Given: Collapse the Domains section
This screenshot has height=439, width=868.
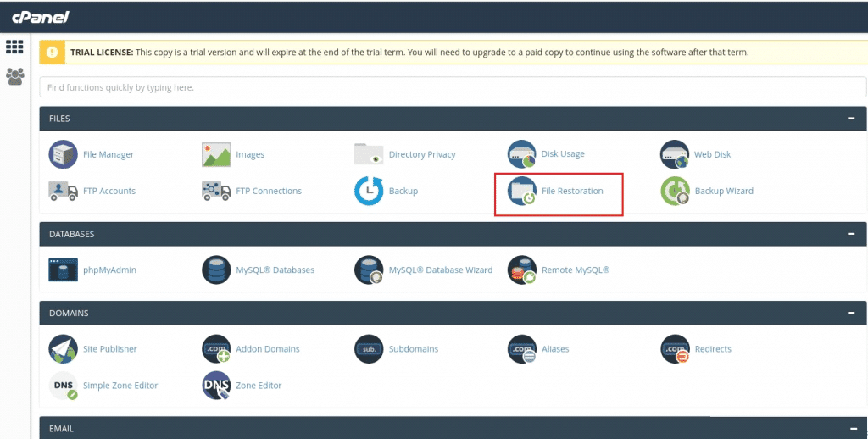Looking at the screenshot, I should click(x=850, y=313).
